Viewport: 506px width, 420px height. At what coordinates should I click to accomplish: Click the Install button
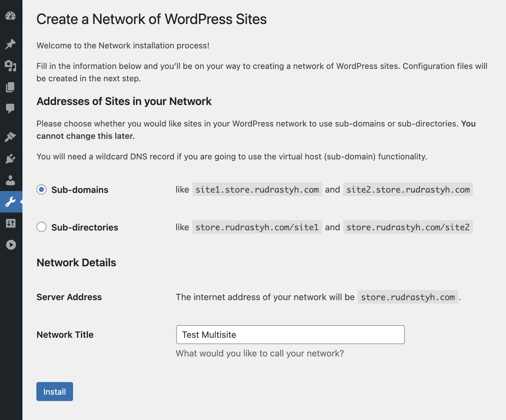(55, 392)
